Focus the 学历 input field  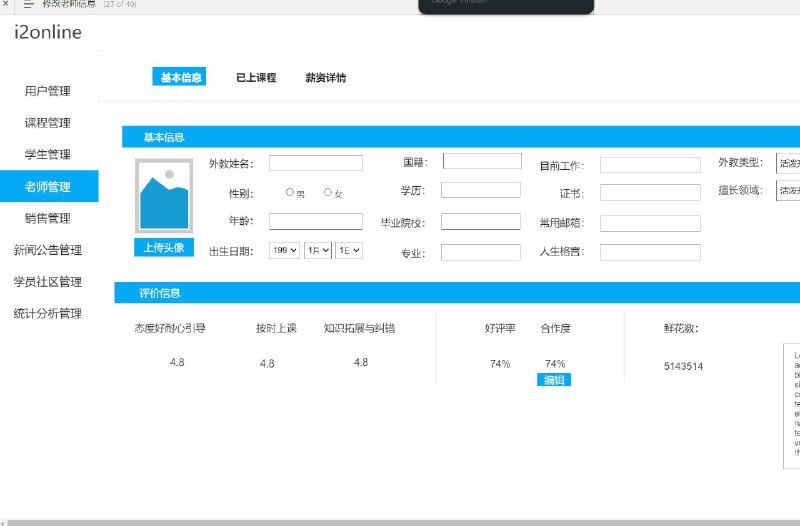[x=481, y=190]
